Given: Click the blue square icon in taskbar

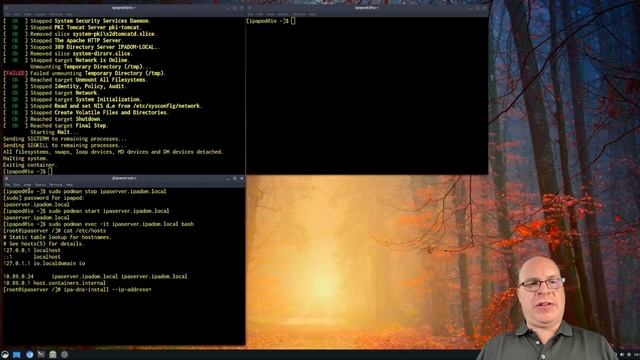Looking at the screenshot, I should click(17, 354).
